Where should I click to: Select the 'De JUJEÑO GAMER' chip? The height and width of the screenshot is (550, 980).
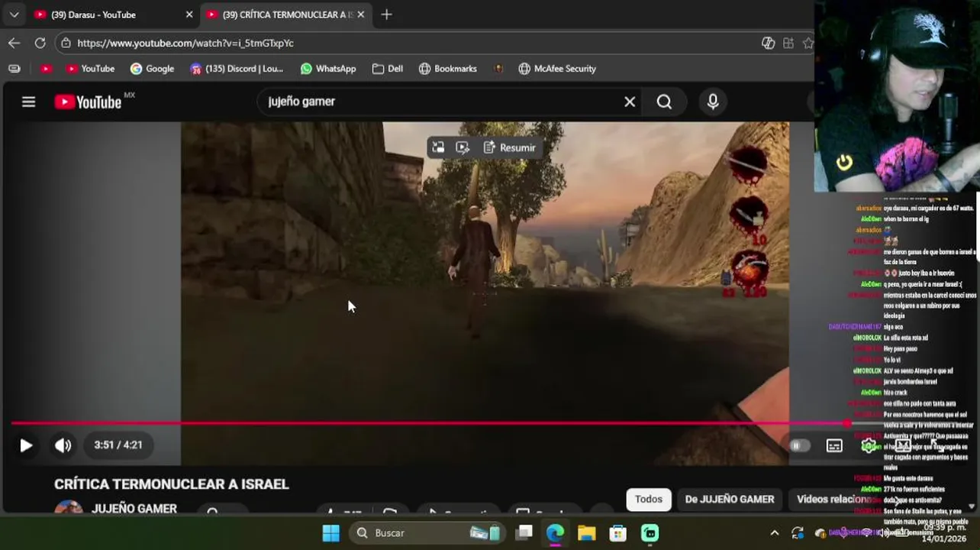click(730, 499)
